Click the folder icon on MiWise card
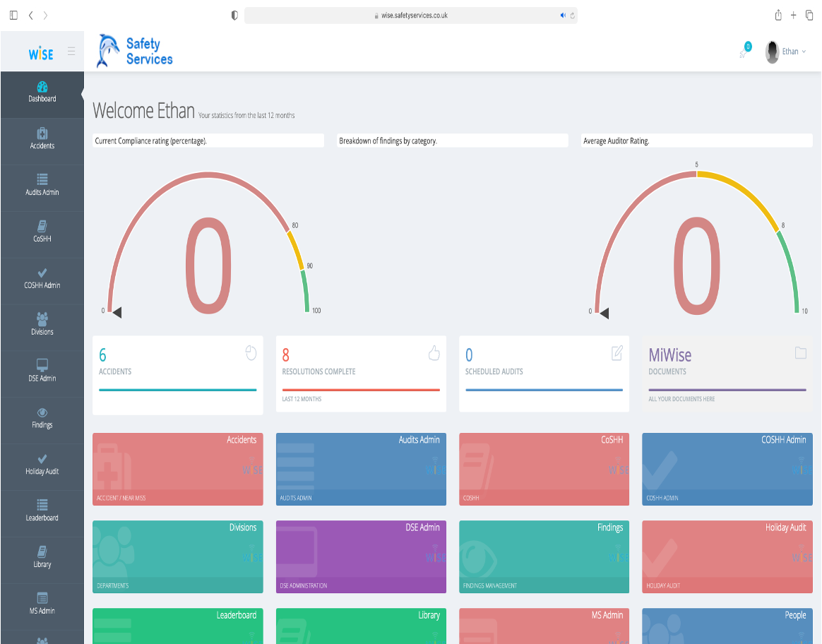This screenshot has height=644, width=822. tap(801, 352)
